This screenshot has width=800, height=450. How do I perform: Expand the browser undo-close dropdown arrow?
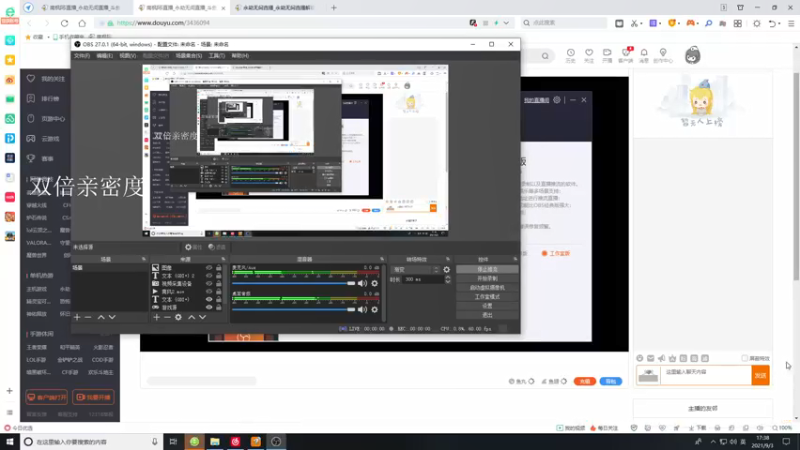780,23
